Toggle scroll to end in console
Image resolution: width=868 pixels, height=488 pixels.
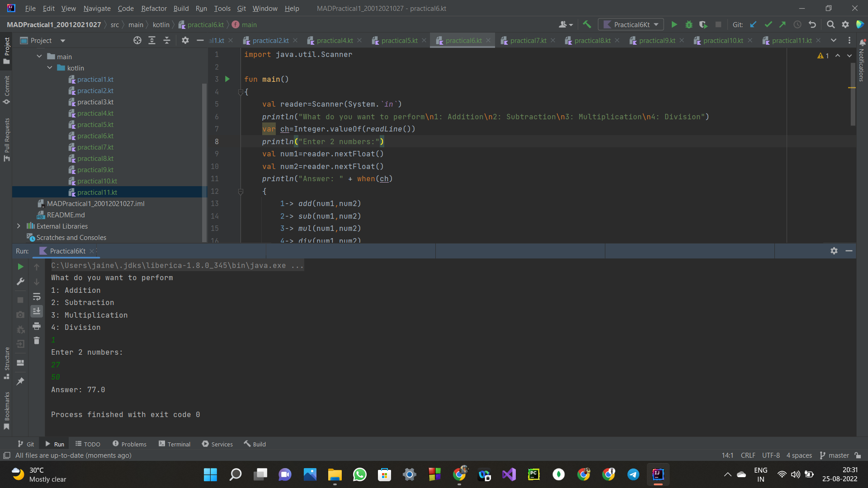pos(37,311)
